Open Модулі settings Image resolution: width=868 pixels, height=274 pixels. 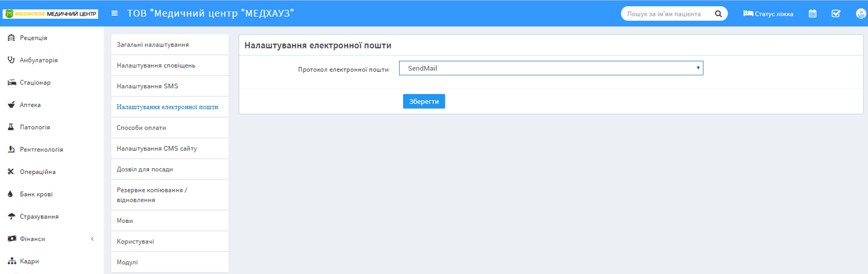[170, 262]
